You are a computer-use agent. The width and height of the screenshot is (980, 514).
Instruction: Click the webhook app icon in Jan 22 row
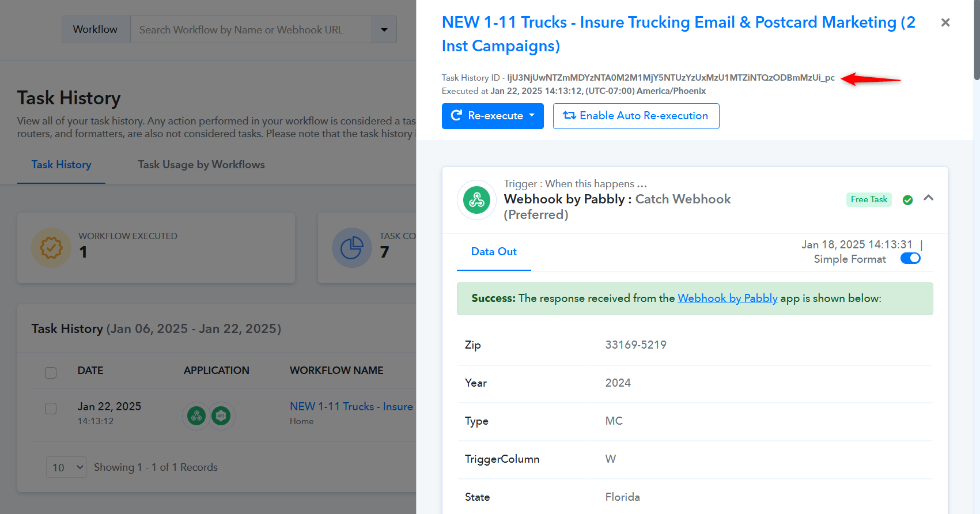(x=196, y=415)
